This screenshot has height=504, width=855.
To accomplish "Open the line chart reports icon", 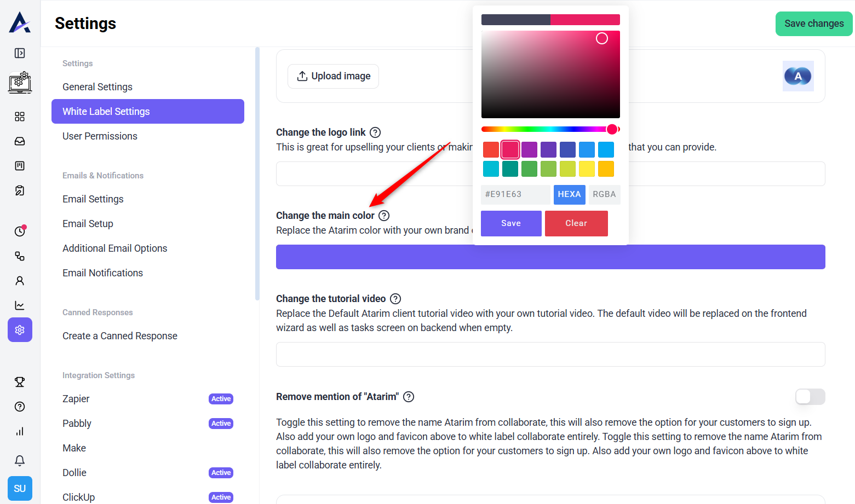I will tap(20, 305).
